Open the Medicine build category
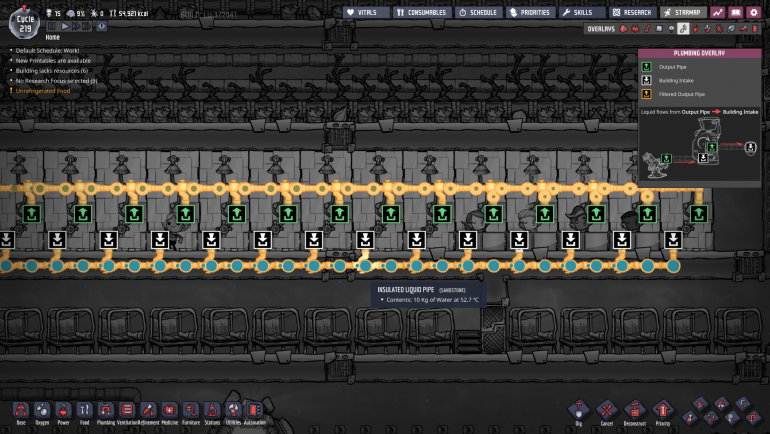 pyautogui.click(x=169, y=410)
